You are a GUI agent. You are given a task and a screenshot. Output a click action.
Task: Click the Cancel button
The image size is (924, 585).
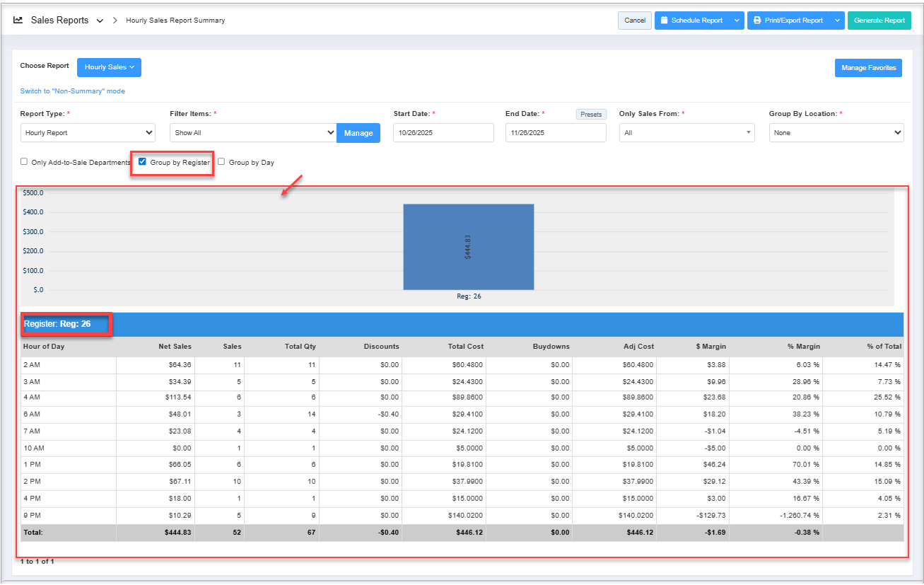[634, 21]
